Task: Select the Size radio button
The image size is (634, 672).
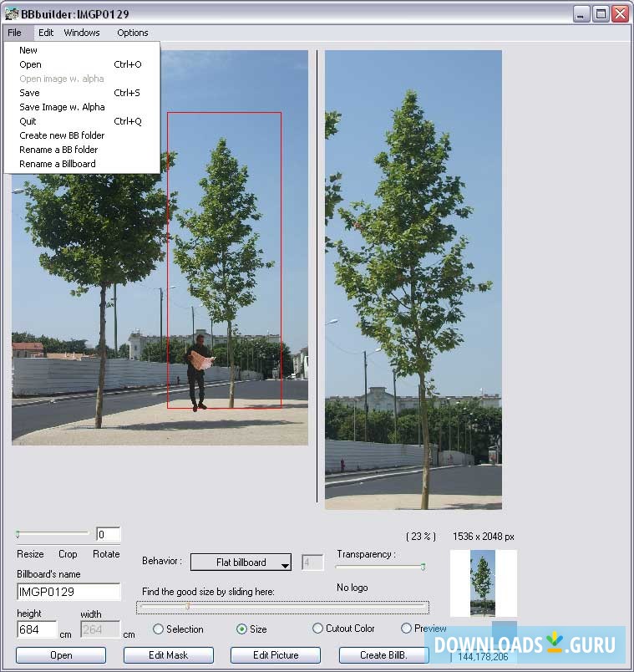Action: [x=241, y=629]
